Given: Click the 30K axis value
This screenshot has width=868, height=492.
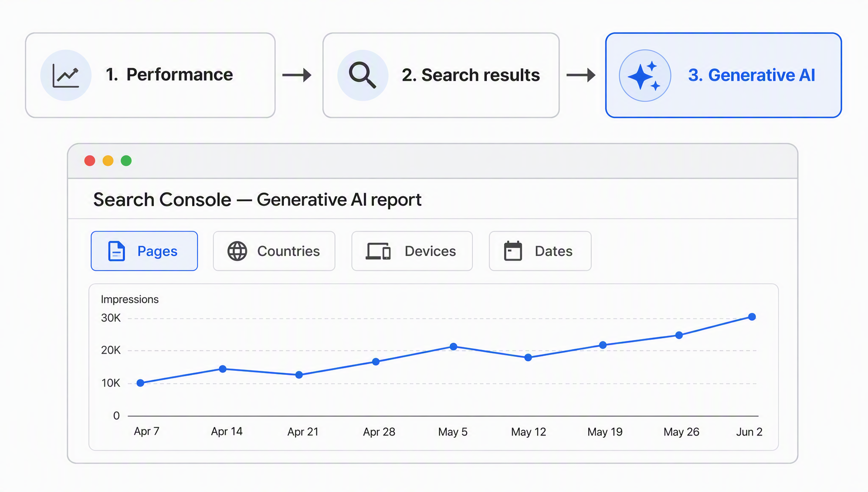Looking at the screenshot, I should (111, 318).
